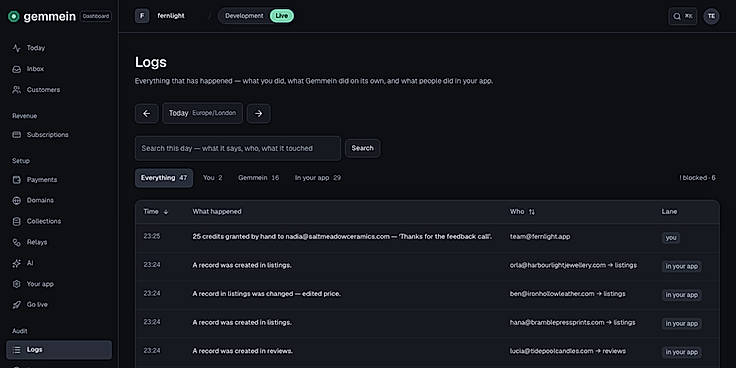This screenshot has width=736, height=368.
Task: Filter by blocked · 6
Action: pyautogui.click(x=698, y=178)
